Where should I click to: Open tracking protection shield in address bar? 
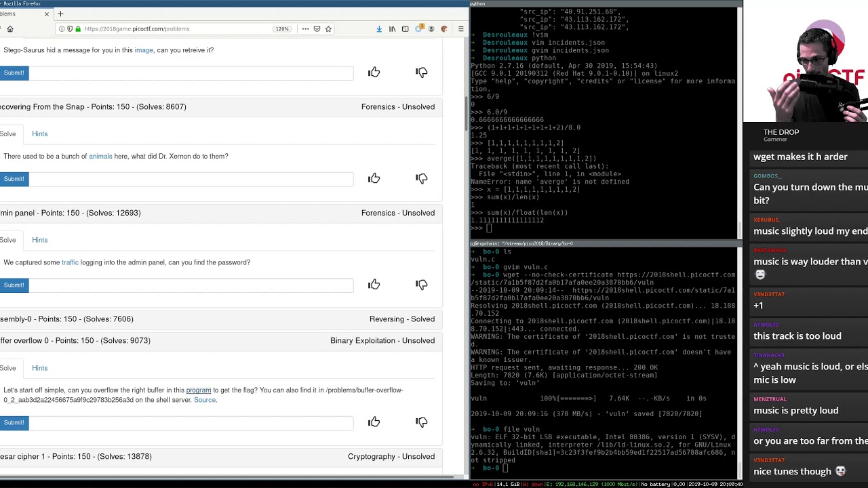point(70,29)
